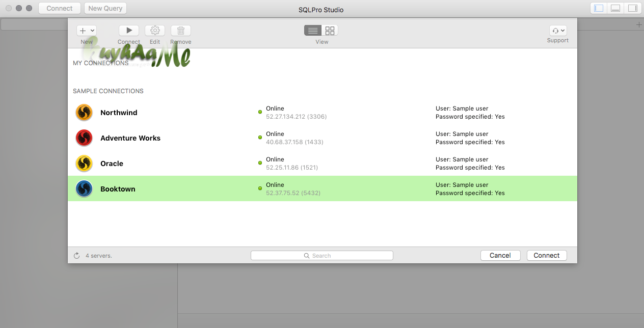644x328 pixels.
Task: Click Oracle's 'User: Sample user' text
Action: tap(462, 159)
